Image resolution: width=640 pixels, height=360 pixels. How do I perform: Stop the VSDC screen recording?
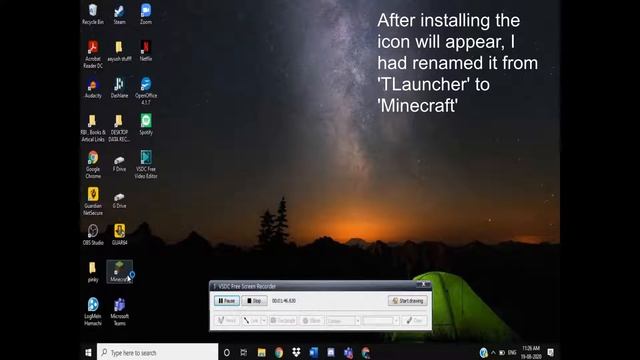point(254,301)
